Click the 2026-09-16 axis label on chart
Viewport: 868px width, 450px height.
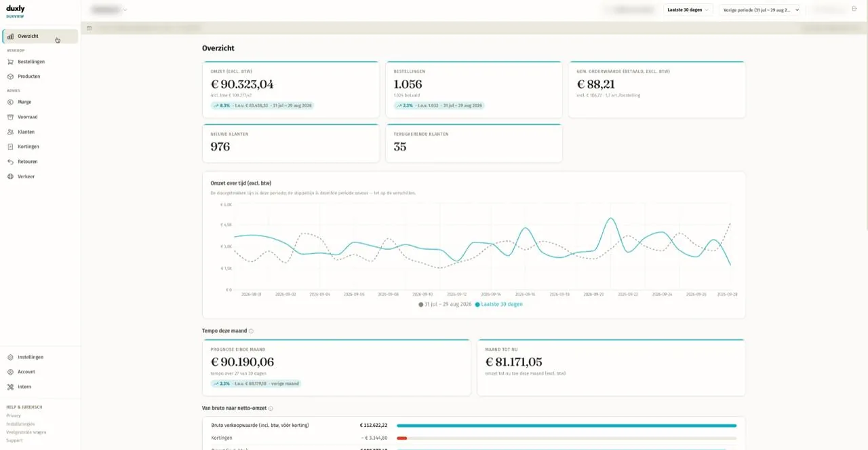tap(525, 295)
